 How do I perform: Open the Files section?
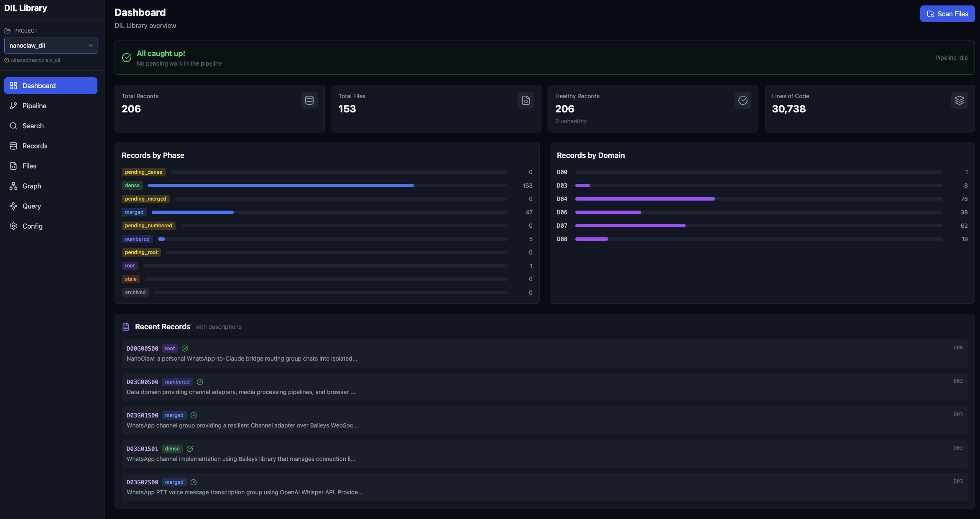tap(29, 166)
